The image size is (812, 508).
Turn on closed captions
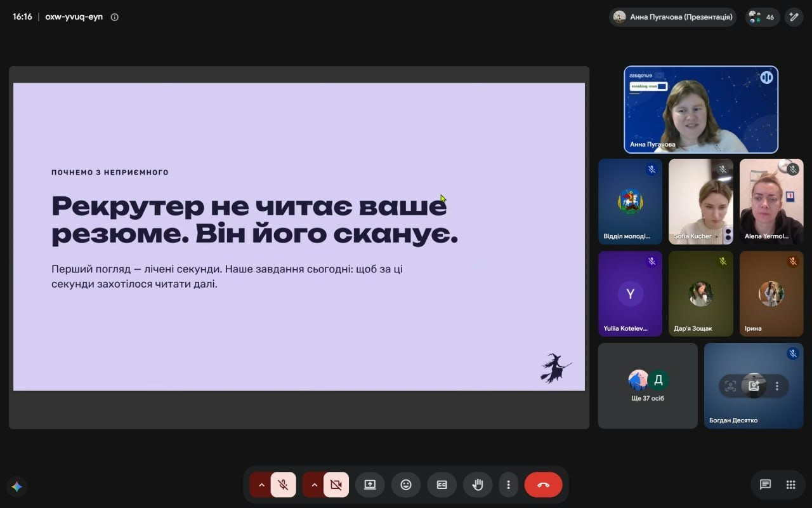pyautogui.click(x=442, y=485)
